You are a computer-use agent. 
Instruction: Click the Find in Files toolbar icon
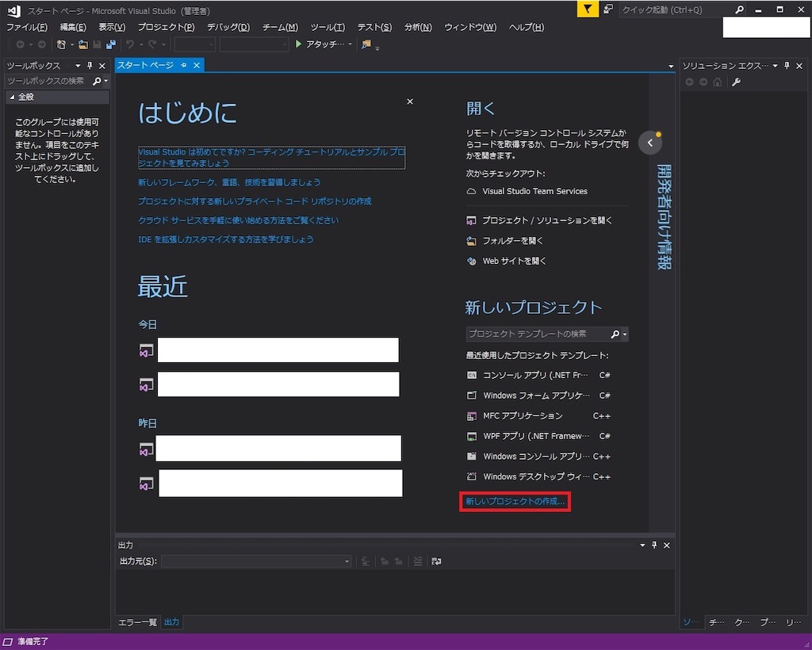pos(366,44)
